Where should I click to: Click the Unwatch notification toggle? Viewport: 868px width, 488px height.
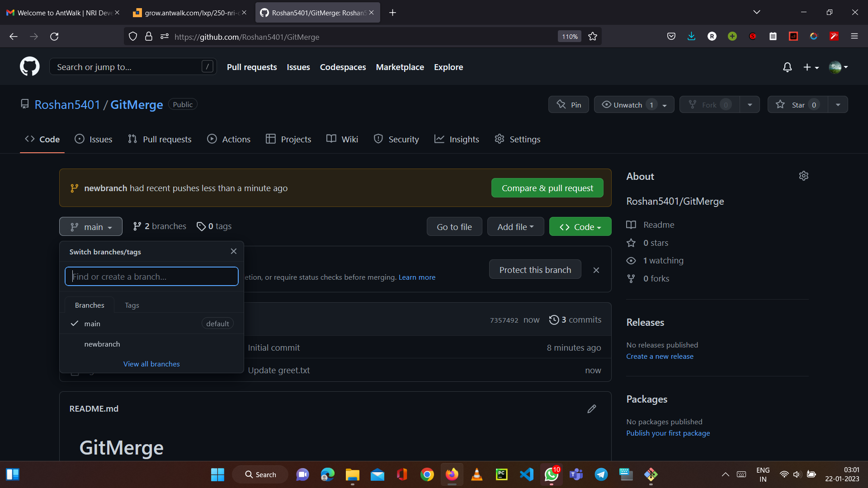click(x=627, y=104)
